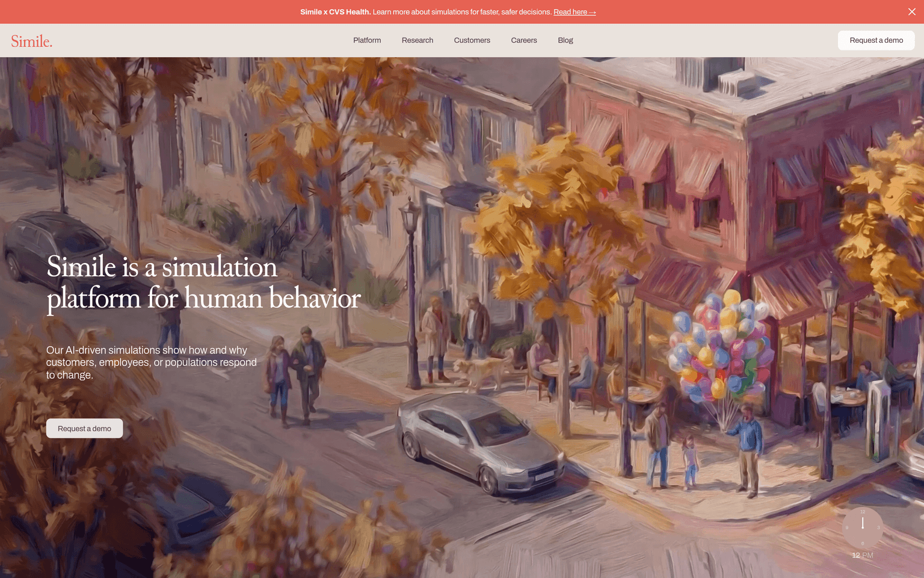Open the Blog nav link
This screenshot has width=924, height=578.
click(x=565, y=40)
